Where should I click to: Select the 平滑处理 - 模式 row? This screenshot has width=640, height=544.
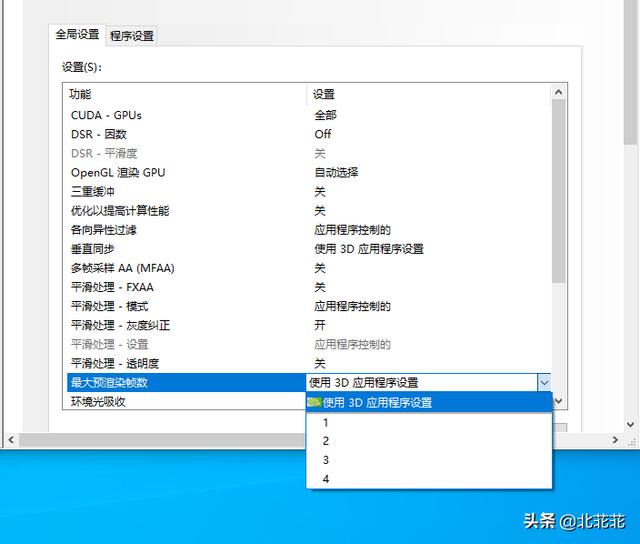click(x=308, y=306)
